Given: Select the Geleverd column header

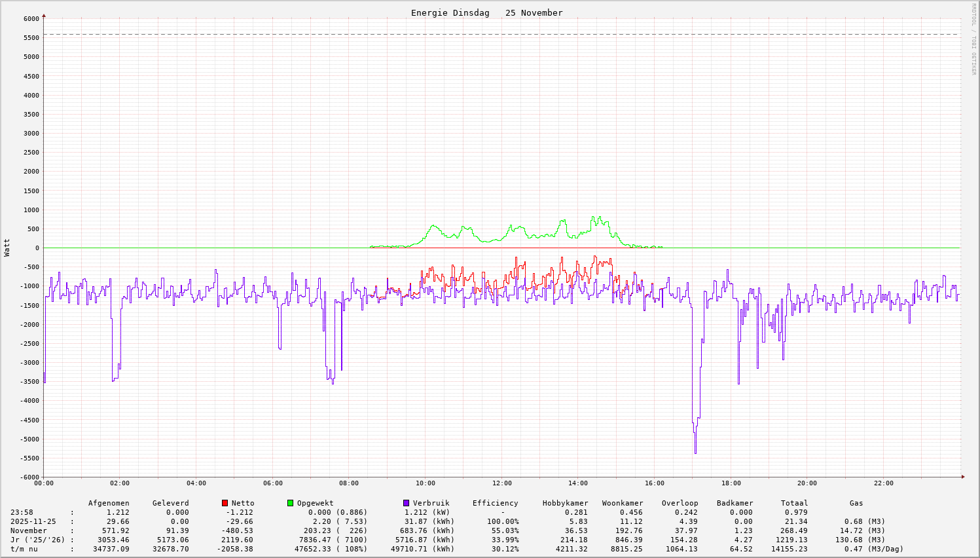Looking at the screenshot, I should click(170, 504).
